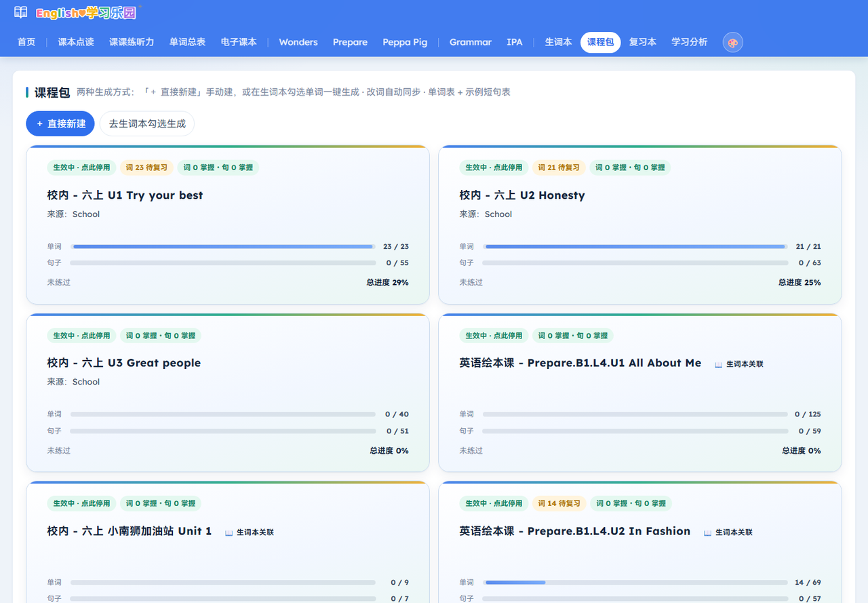
Task: Open Prepare.B1.L4.U2 In Fashion card title
Action: pyautogui.click(x=575, y=531)
